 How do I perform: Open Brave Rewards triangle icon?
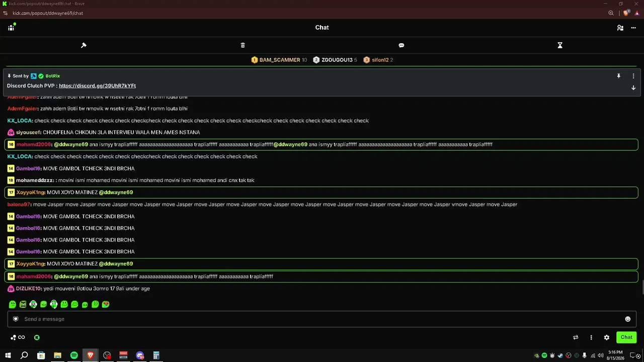637,13
